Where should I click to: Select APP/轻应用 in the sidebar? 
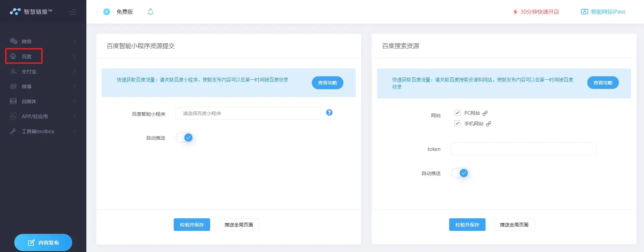[34, 116]
